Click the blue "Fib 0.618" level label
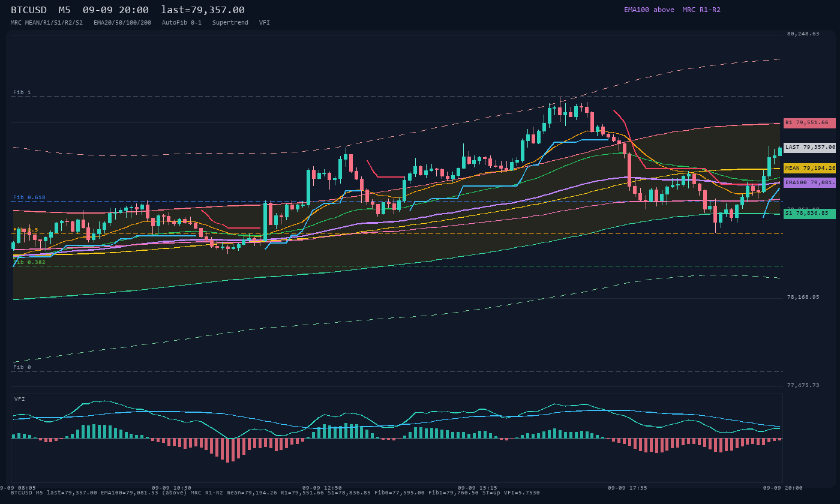This screenshot has width=840, height=504. point(29,197)
